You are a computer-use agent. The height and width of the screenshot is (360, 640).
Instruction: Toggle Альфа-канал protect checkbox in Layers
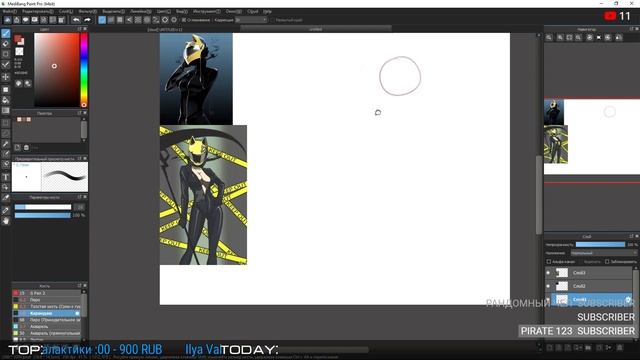(549, 262)
